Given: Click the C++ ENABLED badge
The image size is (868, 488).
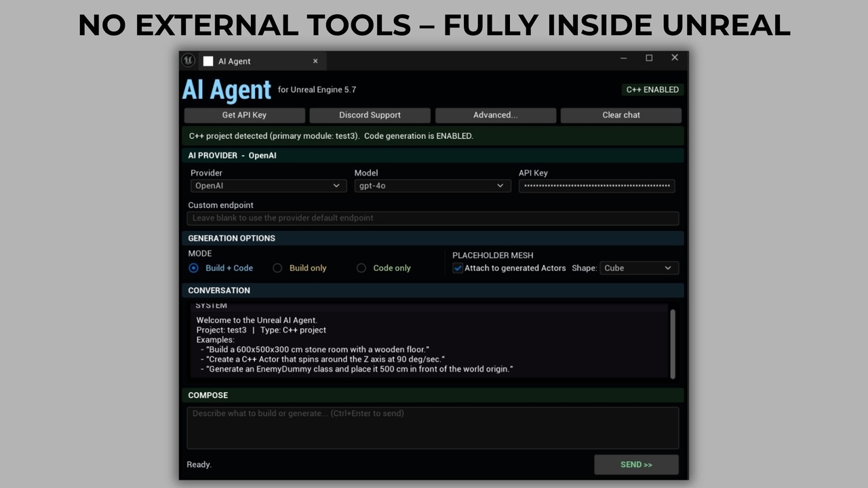Looking at the screenshot, I should tap(652, 89).
